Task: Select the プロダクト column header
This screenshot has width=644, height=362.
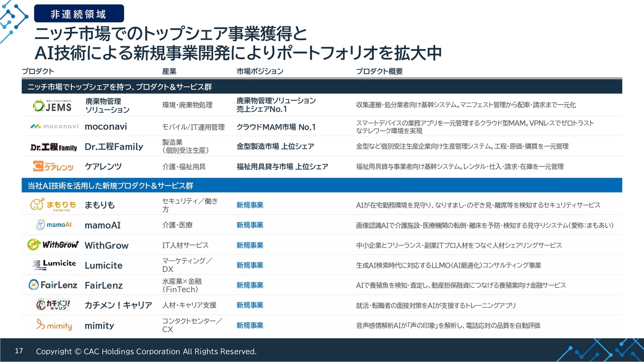Action: point(38,71)
